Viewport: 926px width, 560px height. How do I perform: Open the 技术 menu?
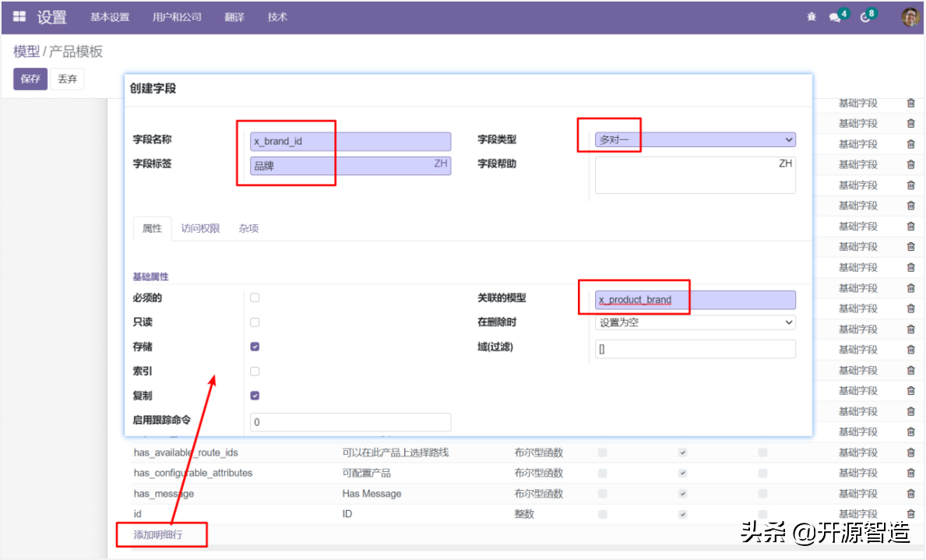click(277, 17)
